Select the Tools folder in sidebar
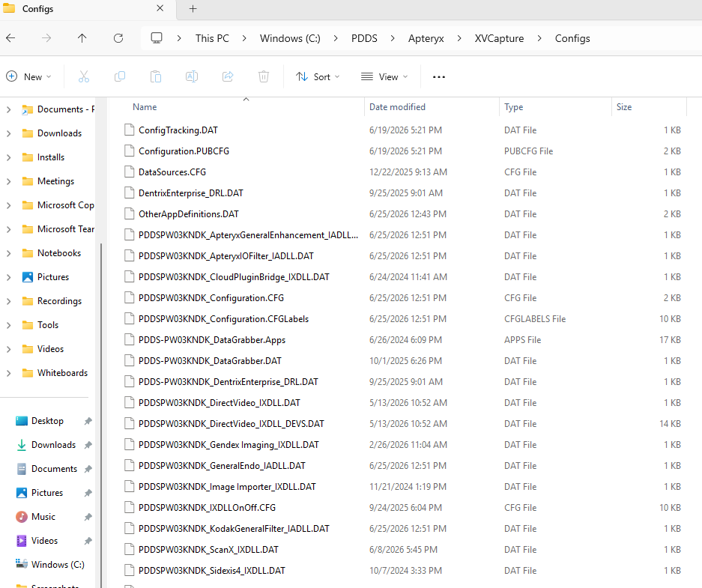Image resolution: width=702 pixels, height=588 pixels. (x=48, y=325)
